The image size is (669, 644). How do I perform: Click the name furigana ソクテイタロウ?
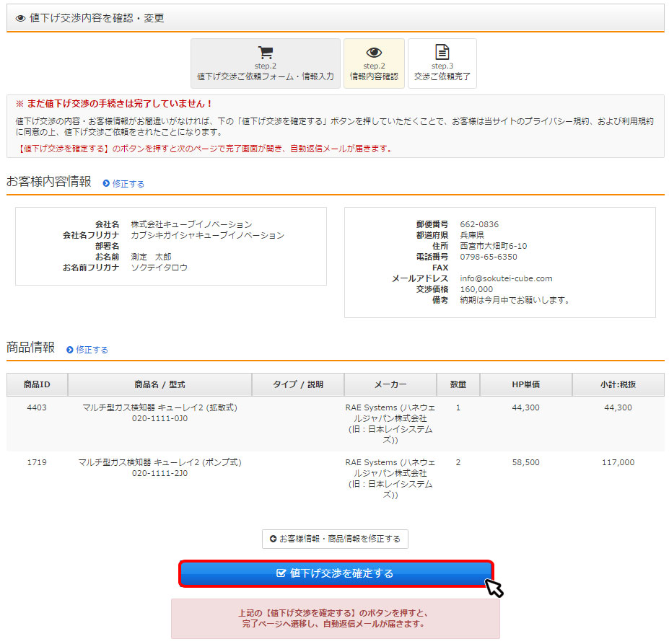click(159, 268)
